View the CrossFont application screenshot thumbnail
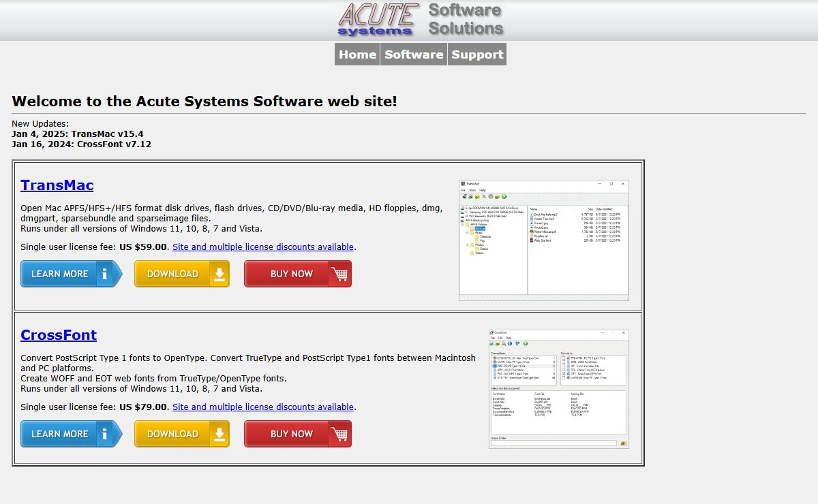 click(x=559, y=389)
